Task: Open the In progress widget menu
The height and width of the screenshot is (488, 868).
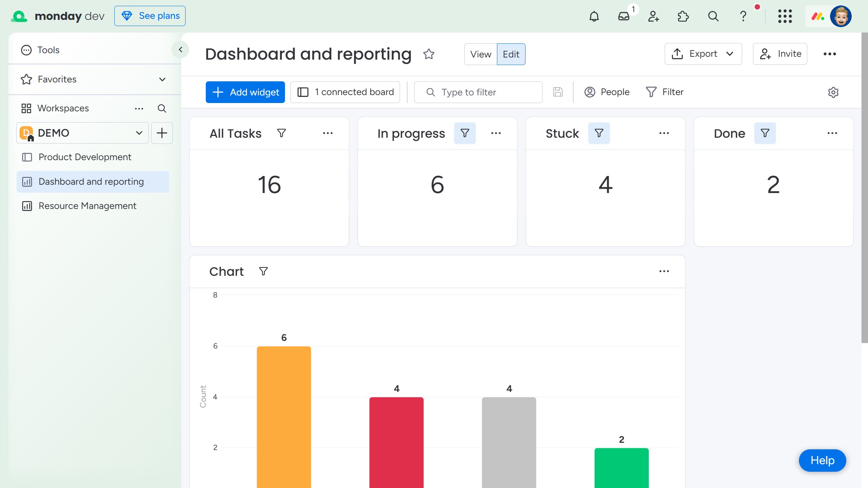Action: [x=496, y=133]
